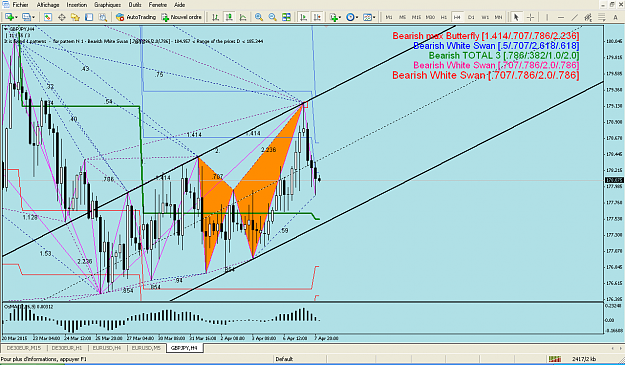
Task: Toggle M5 timeframe
Action: click(x=403, y=17)
